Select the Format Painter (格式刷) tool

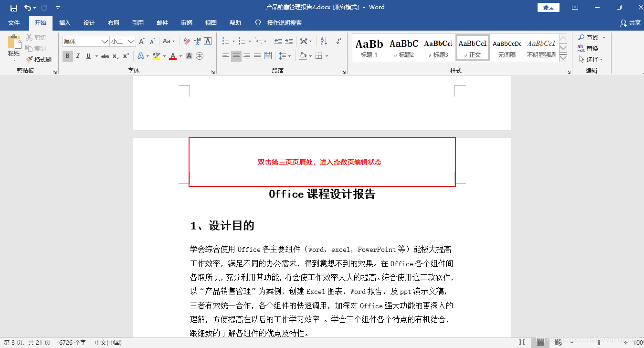(x=39, y=59)
